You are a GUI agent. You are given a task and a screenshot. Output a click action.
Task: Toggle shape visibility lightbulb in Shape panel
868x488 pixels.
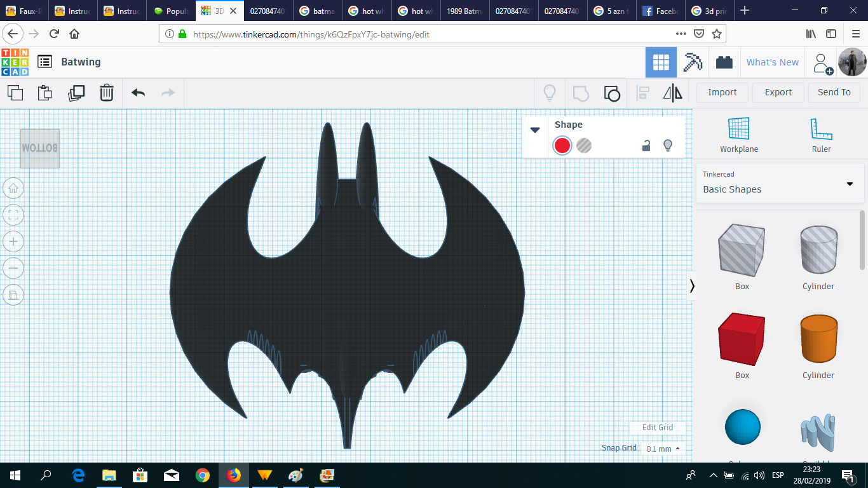click(668, 146)
